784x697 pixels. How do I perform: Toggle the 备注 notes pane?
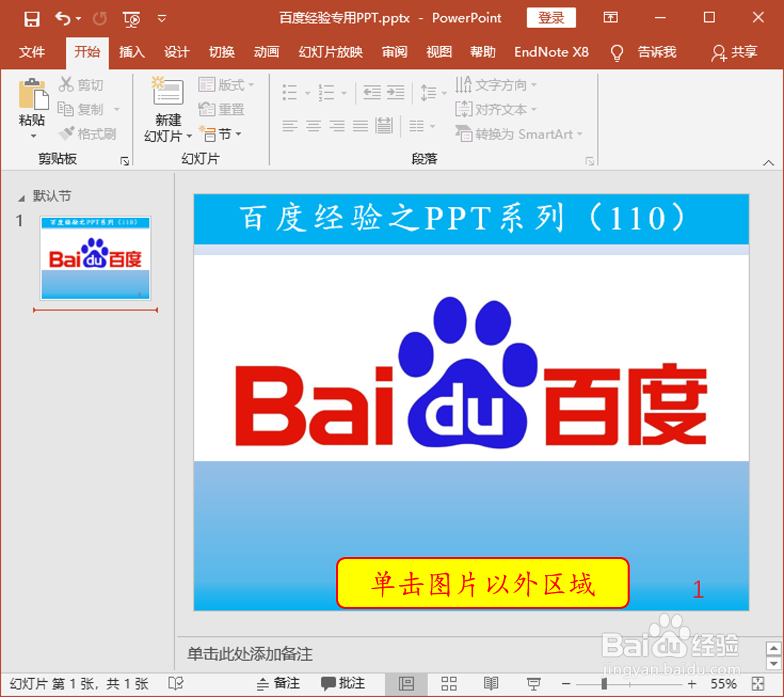tap(278, 683)
